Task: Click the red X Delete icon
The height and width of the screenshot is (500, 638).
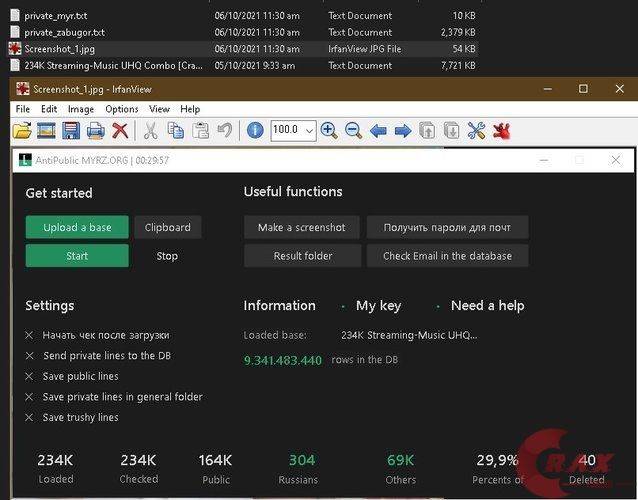Action: pos(120,131)
